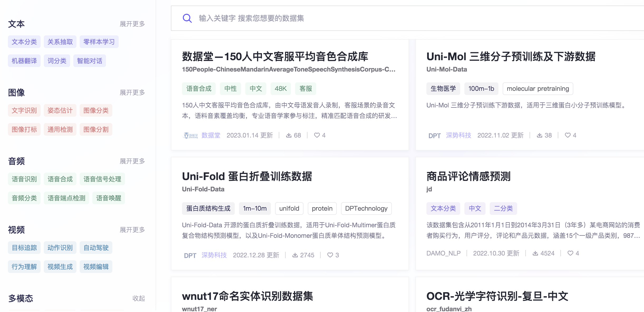
Task: Select the 语音识别 filter tag
Action: tap(24, 179)
